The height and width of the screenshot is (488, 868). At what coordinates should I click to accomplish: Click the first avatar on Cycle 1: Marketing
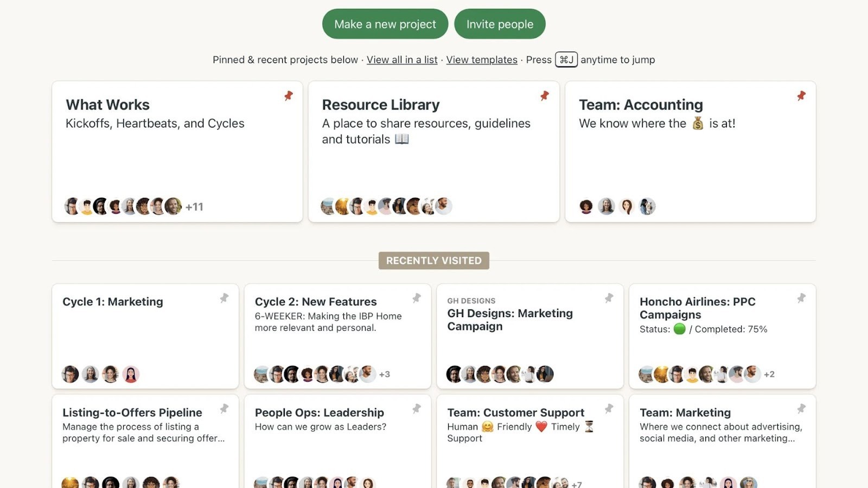tap(70, 374)
